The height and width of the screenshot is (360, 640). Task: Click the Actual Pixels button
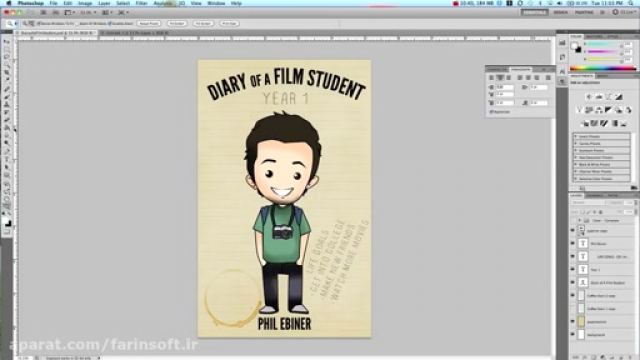click(x=149, y=24)
